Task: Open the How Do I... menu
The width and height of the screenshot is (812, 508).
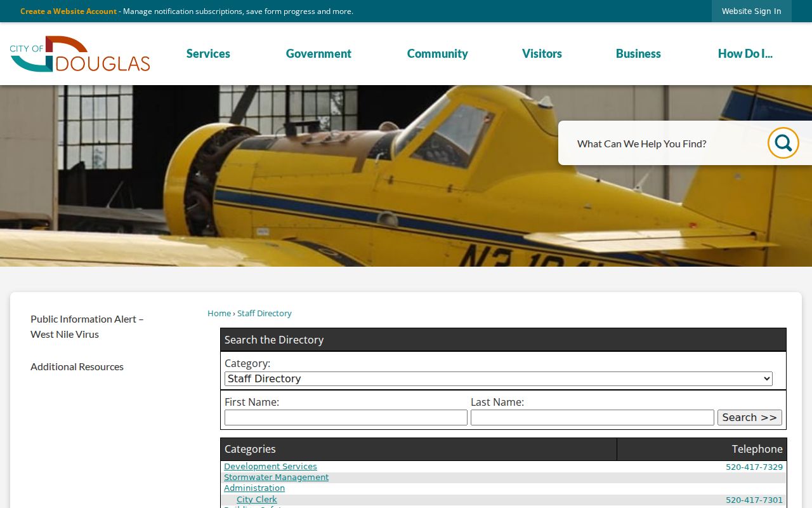Action: tap(745, 54)
